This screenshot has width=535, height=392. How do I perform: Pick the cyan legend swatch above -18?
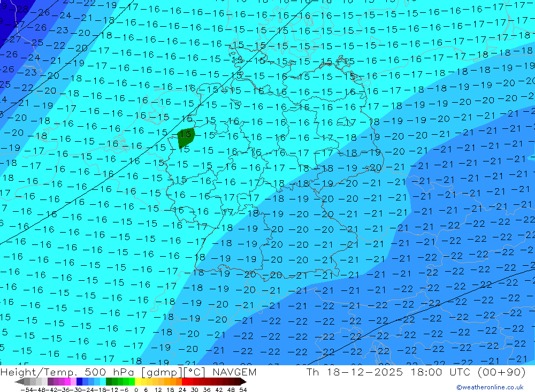pos(103,382)
